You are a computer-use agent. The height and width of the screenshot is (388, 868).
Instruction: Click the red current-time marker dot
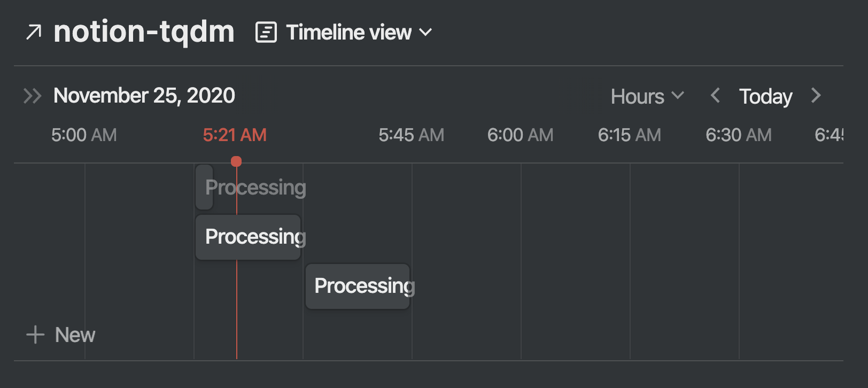(x=236, y=161)
